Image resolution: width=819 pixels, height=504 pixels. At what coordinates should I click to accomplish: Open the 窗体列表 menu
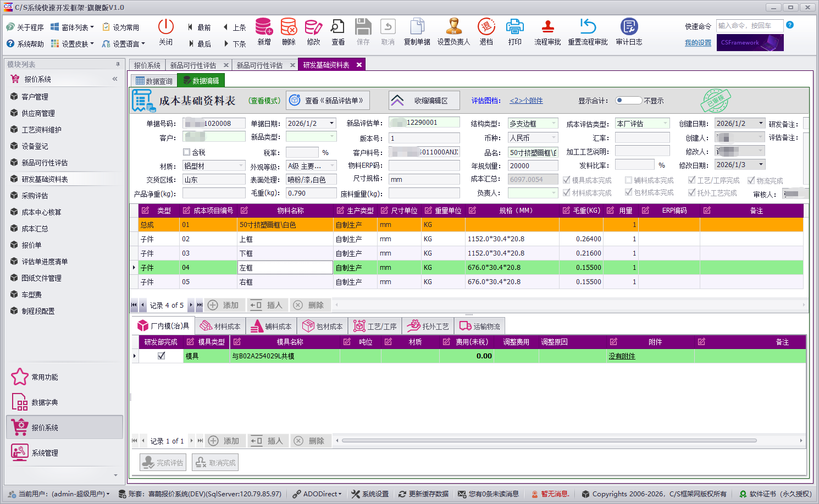pyautogui.click(x=72, y=27)
